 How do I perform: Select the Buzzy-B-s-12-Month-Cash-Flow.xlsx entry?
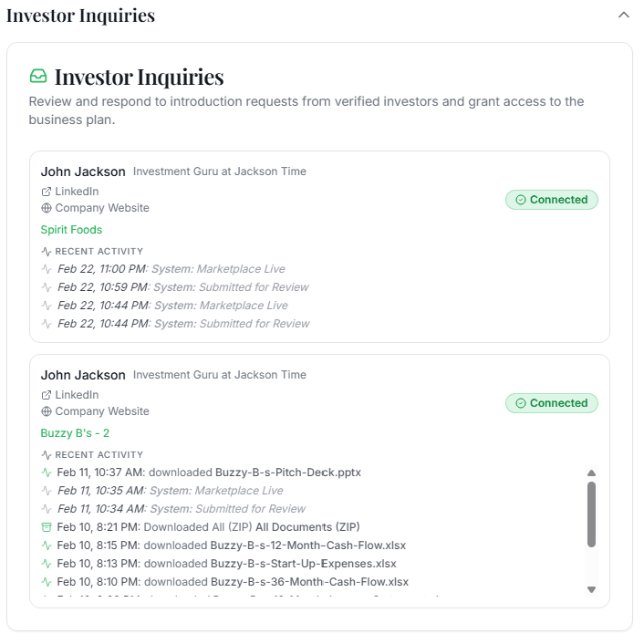(x=223, y=545)
